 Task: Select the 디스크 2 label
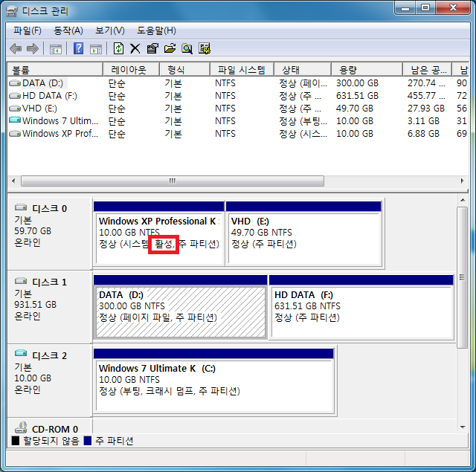click(x=50, y=355)
